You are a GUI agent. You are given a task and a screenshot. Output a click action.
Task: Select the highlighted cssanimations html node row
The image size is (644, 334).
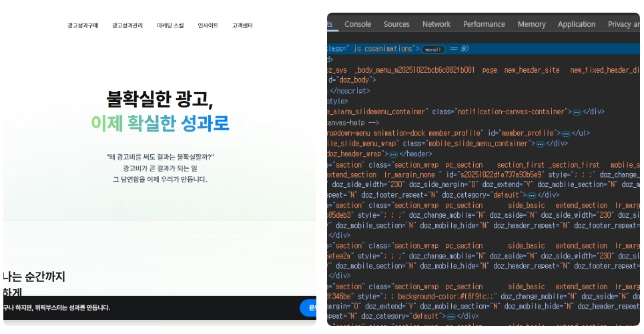tap(483, 49)
